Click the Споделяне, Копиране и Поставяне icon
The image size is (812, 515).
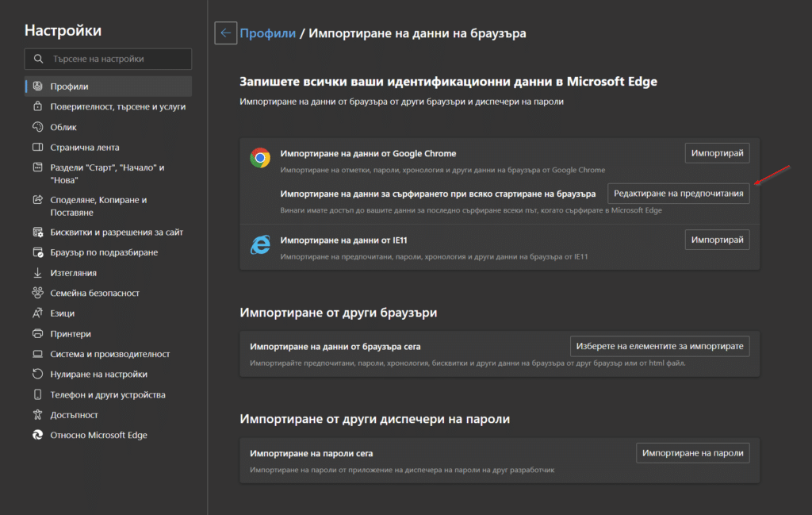(x=38, y=199)
